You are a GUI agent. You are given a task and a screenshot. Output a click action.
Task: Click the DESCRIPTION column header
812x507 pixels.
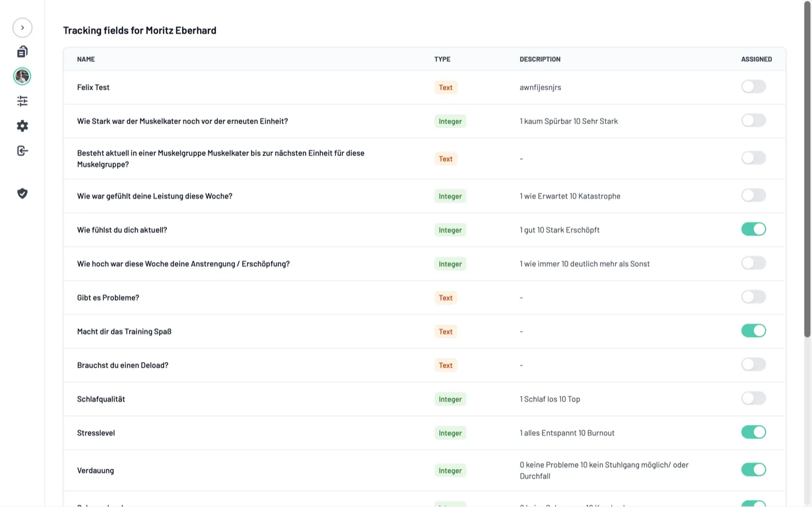[540, 59]
